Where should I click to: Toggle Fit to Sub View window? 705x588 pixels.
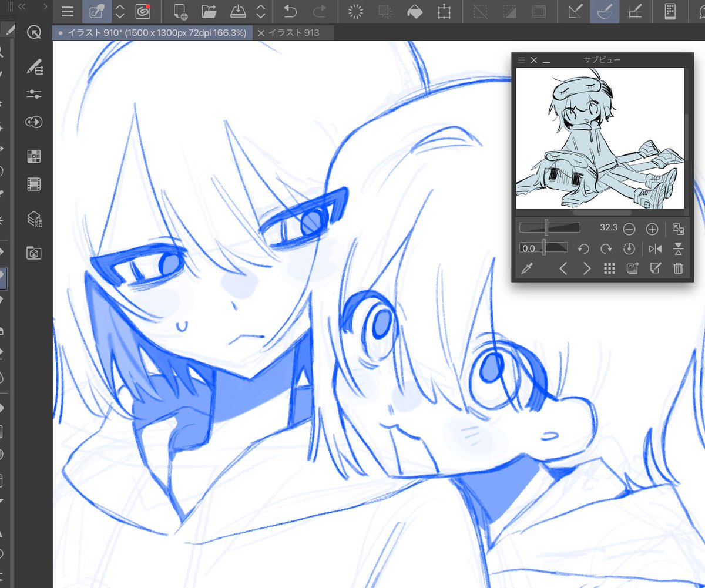(x=677, y=229)
